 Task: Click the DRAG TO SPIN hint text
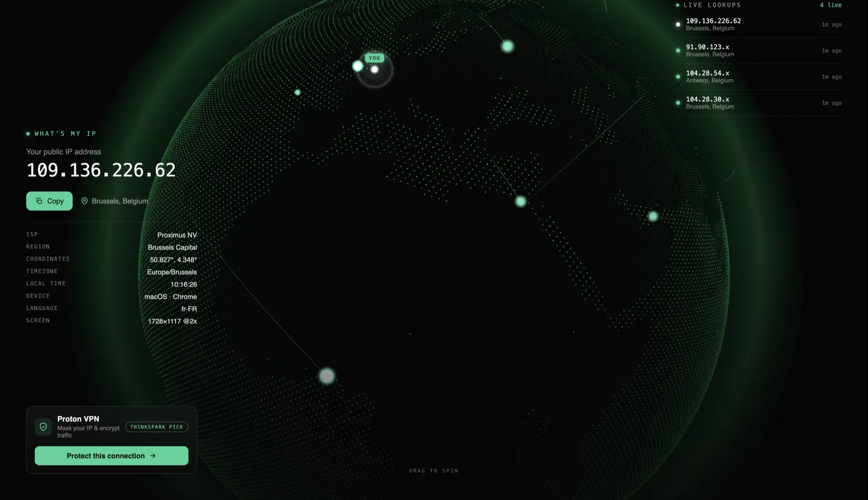click(433, 471)
